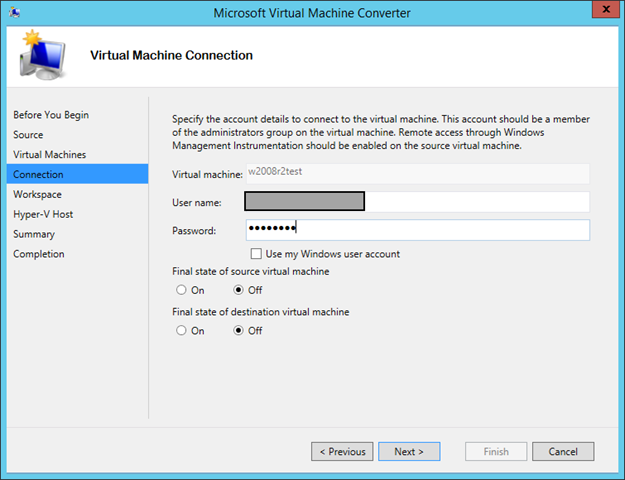Focus the Password field
The image size is (625, 480).
418,230
